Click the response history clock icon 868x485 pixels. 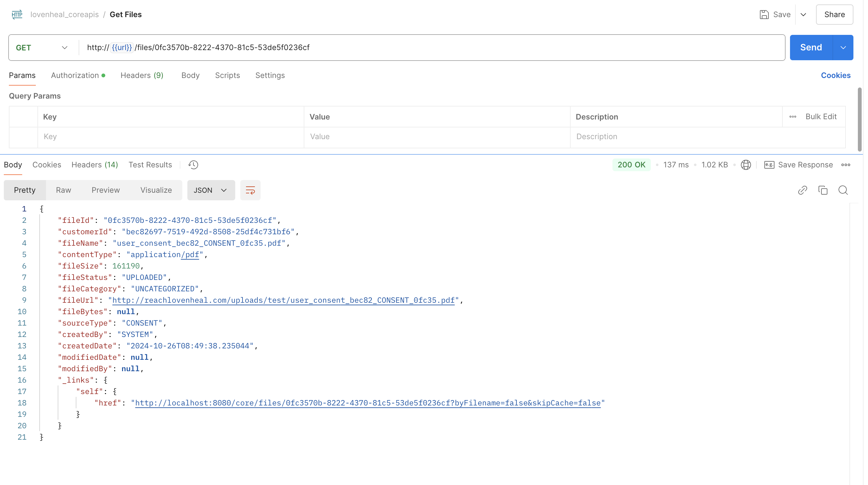pos(193,165)
